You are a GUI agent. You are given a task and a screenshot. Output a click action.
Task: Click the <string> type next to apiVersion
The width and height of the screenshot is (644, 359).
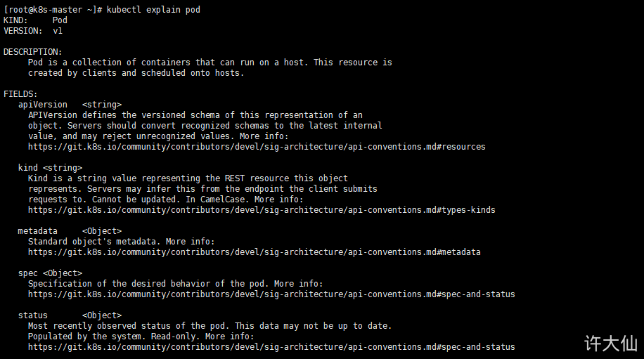pyautogui.click(x=102, y=105)
